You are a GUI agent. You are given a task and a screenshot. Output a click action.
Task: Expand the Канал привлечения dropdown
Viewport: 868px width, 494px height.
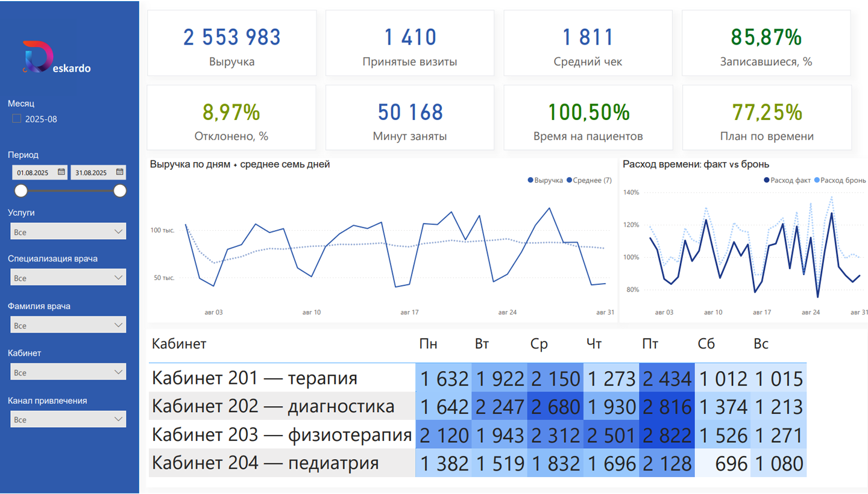tap(68, 419)
